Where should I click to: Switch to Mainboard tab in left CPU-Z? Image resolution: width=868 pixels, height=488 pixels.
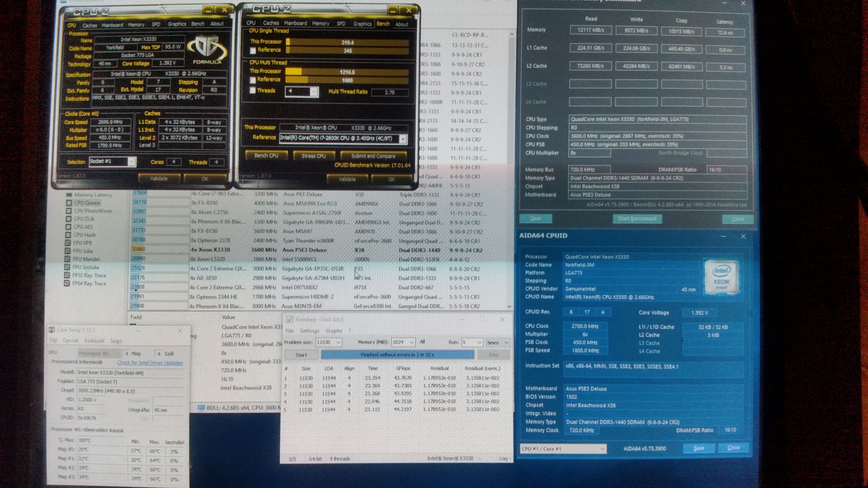(x=112, y=25)
